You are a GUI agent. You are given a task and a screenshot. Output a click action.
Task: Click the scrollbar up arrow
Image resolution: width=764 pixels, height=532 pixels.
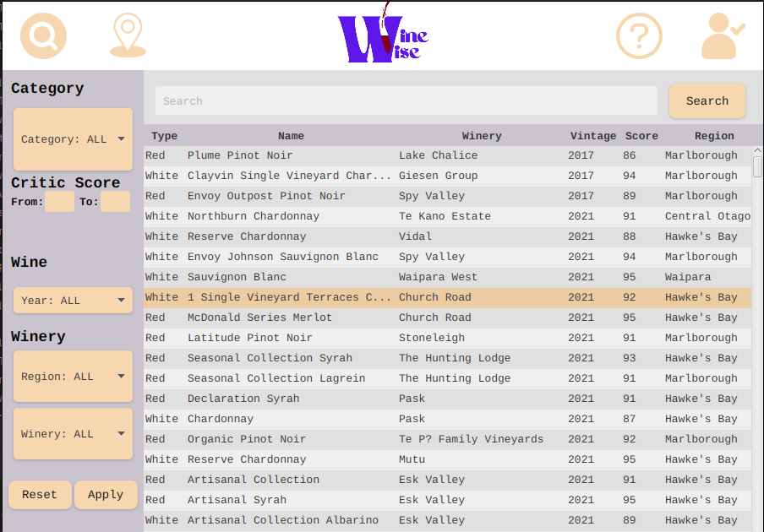tap(757, 150)
